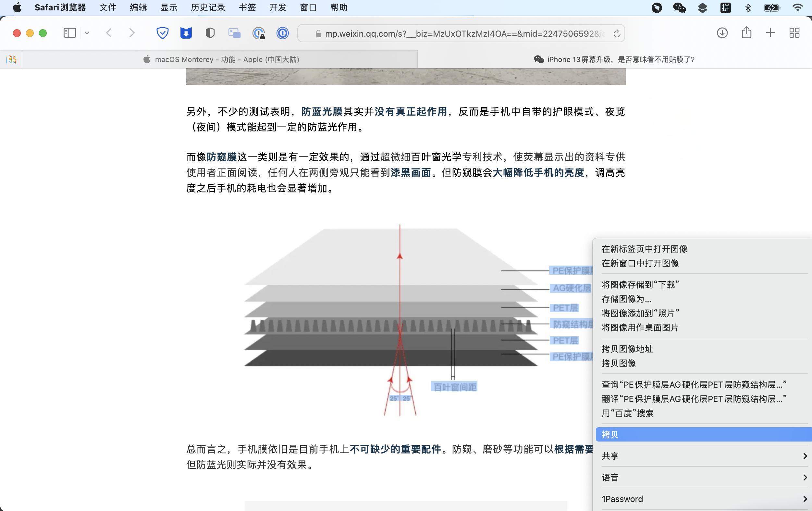812x511 pixels.
Task: Select 拷贝图像 from the context menu
Action: pyautogui.click(x=619, y=363)
